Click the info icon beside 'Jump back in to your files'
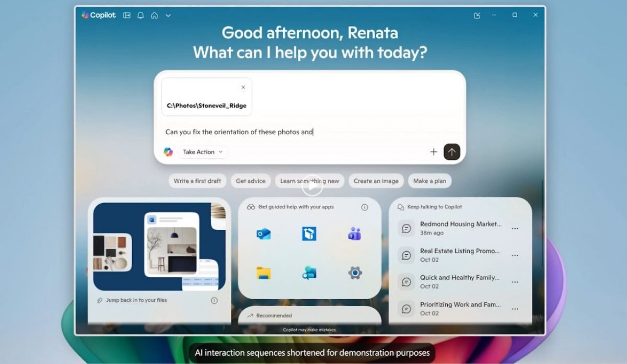627x364 pixels. [x=214, y=300]
